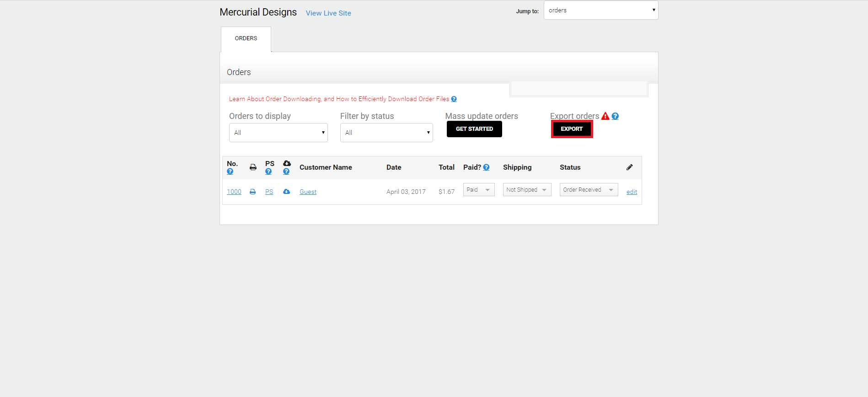Click the help icon beside Paid? header
This screenshot has width=868, height=397.
486,167
